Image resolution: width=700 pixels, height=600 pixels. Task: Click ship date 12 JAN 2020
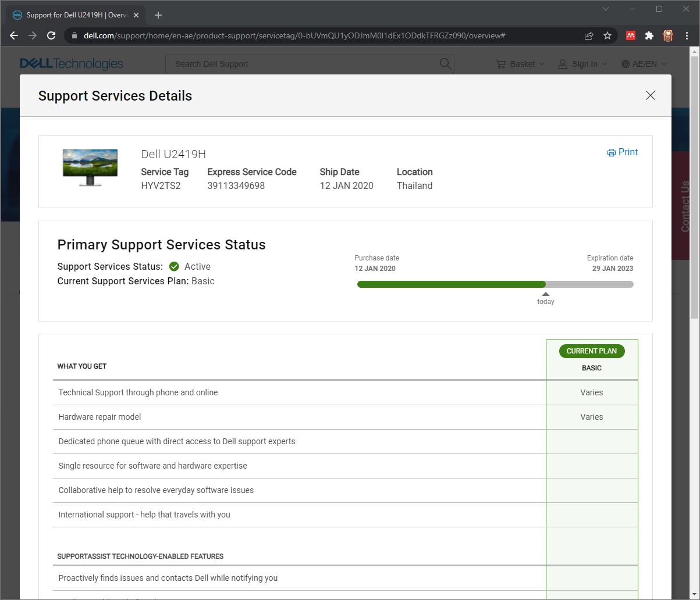point(347,186)
